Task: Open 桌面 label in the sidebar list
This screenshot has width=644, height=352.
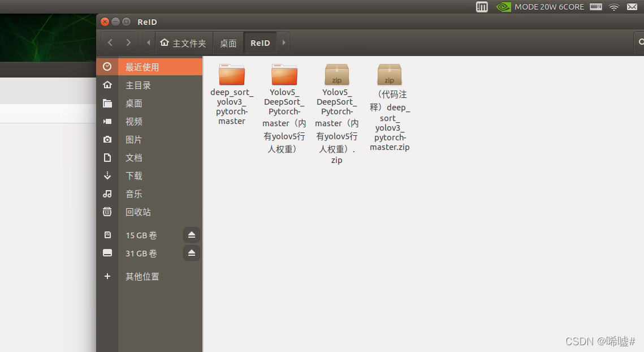Action: tap(134, 103)
